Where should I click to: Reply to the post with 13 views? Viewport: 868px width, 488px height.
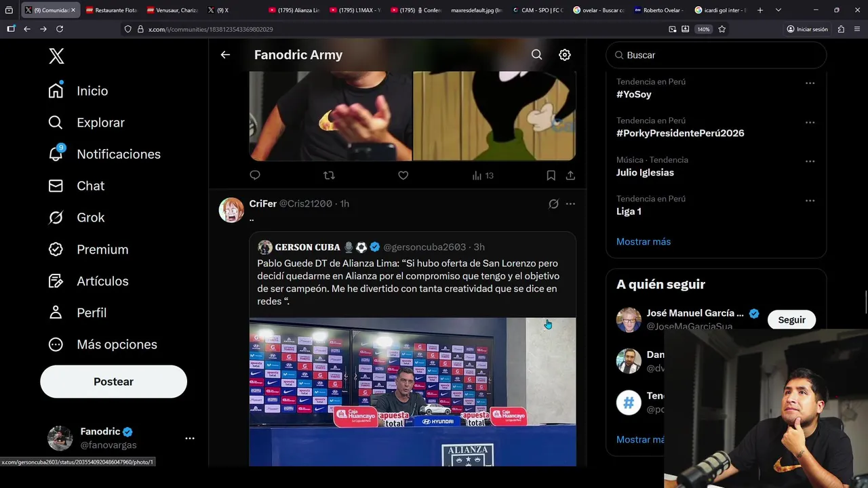pos(255,176)
